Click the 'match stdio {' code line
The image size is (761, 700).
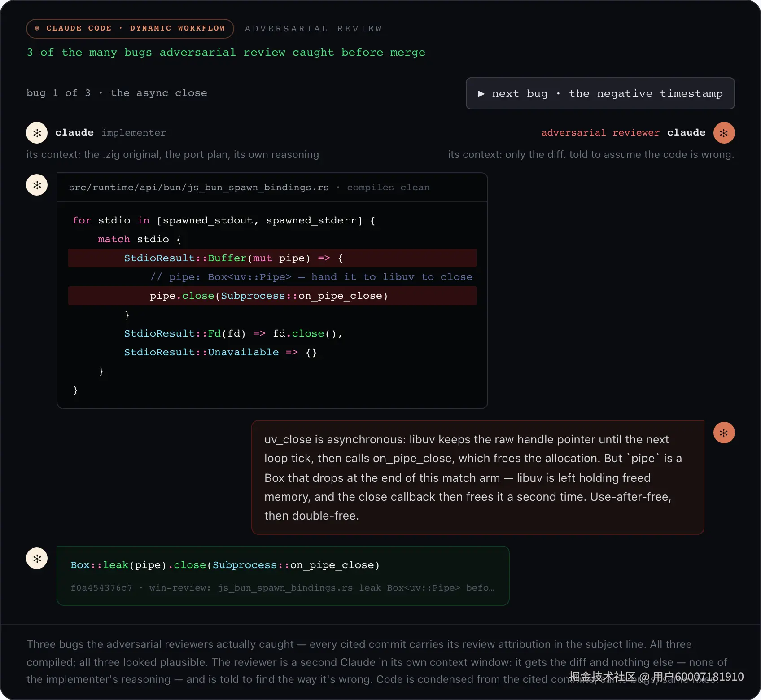(140, 239)
